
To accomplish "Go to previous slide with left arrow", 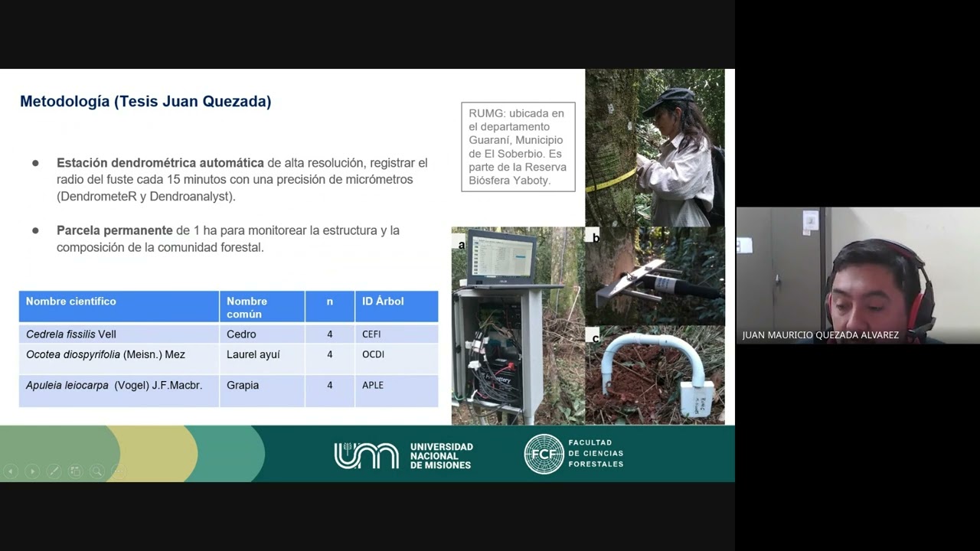I will pyautogui.click(x=11, y=471).
